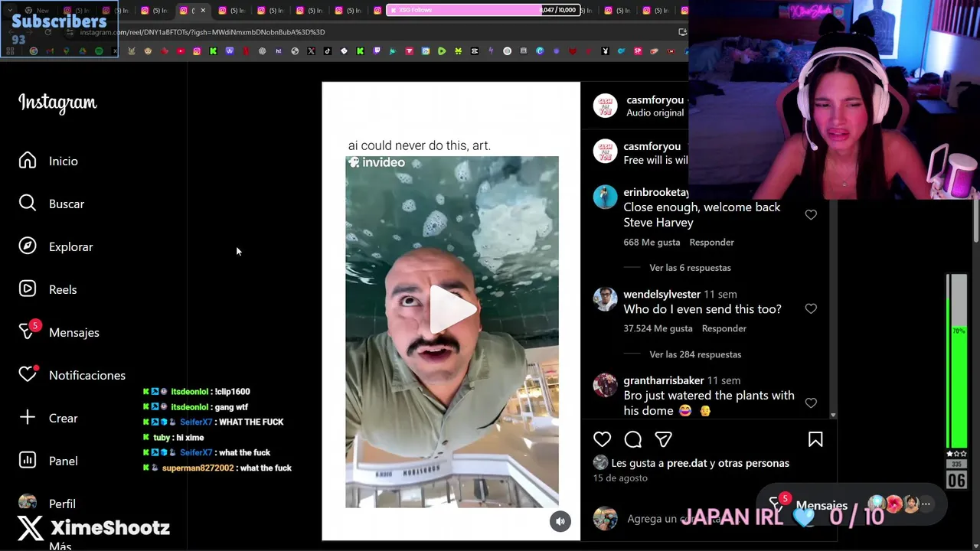The width and height of the screenshot is (980, 551).
Task: Open Inicio from the Instagram sidebar
Action: click(x=49, y=161)
